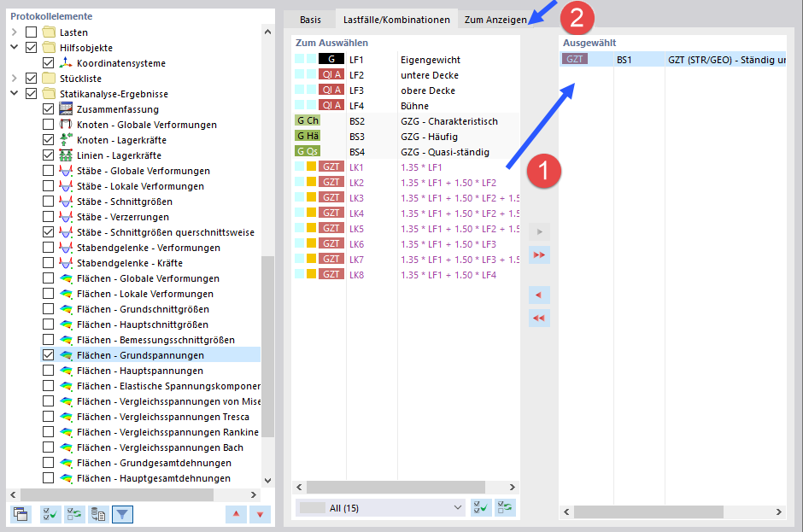
Task: Select BS1 entry in Ausgewählt list
Action: tap(673, 60)
